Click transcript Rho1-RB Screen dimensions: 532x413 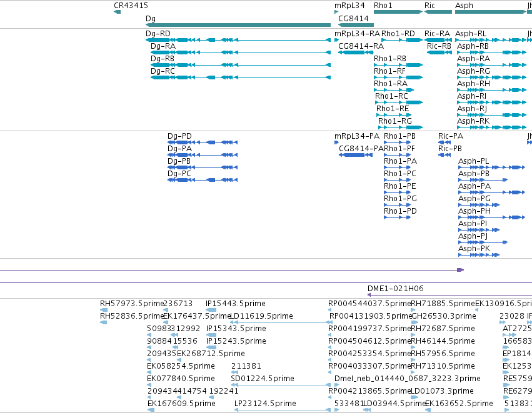tap(398, 65)
